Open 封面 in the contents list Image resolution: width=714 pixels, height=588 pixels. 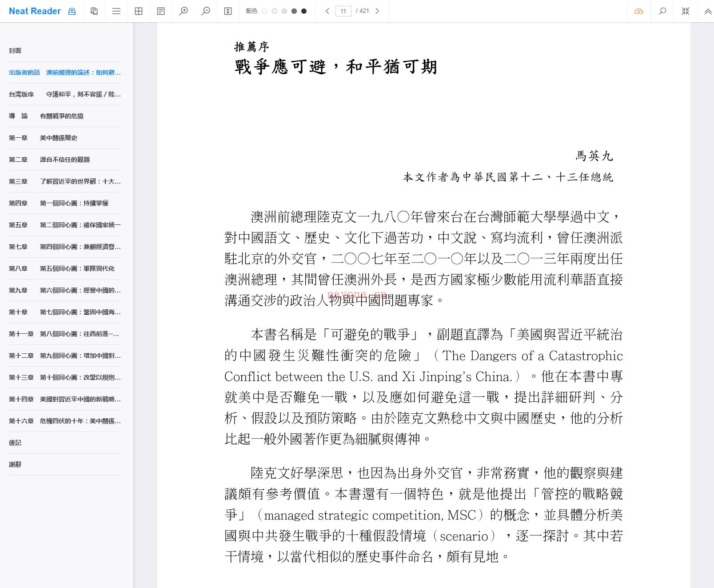coord(65,51)
